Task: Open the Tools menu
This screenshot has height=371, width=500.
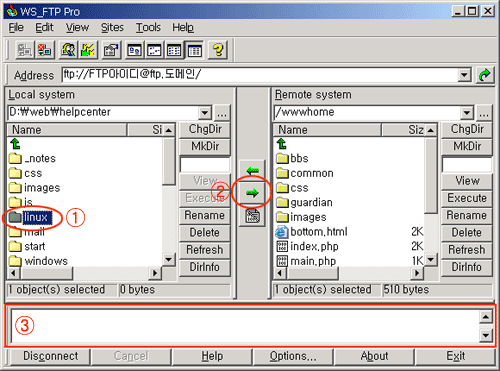Action: 148,28
